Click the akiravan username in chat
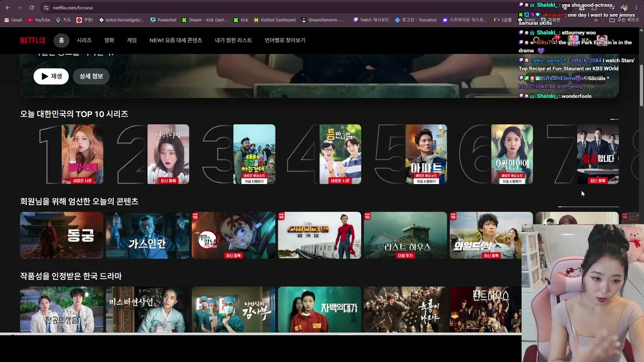This screenshot has height=362, width=644. click(553, 15)
